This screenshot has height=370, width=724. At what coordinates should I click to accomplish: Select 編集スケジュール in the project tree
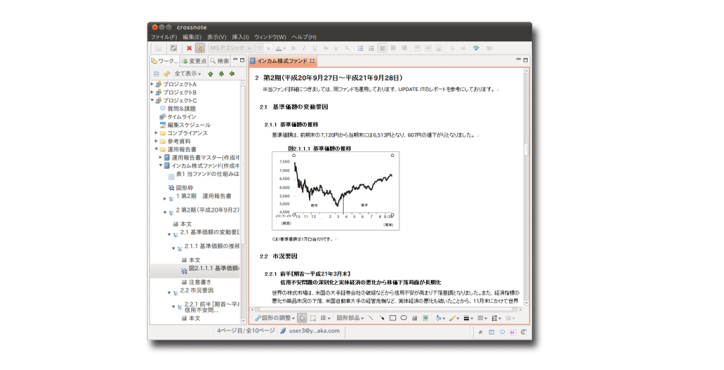[x=189, y=125]
